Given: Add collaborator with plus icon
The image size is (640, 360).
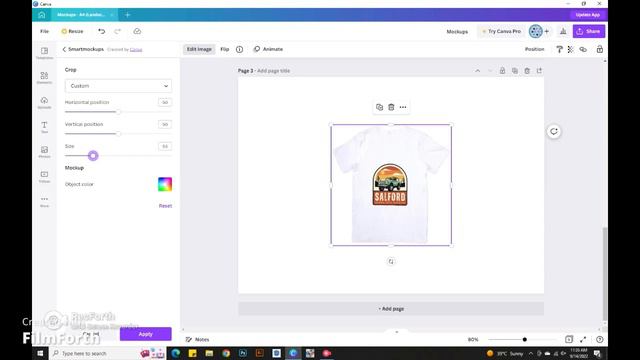Looking at the screenshot, I should tap(547, 31).
